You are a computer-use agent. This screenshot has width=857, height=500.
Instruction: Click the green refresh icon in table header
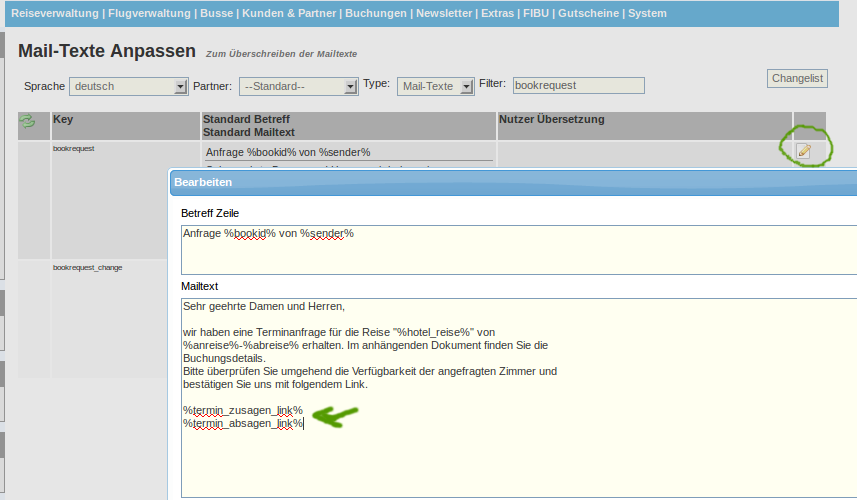[x=27, y=121]
